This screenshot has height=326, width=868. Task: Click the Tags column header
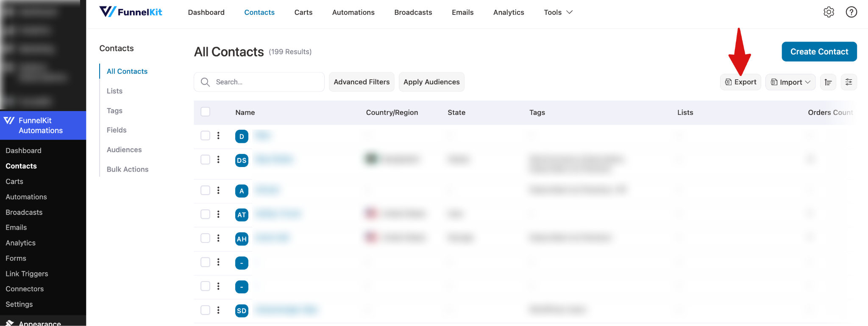pos(537,112)
